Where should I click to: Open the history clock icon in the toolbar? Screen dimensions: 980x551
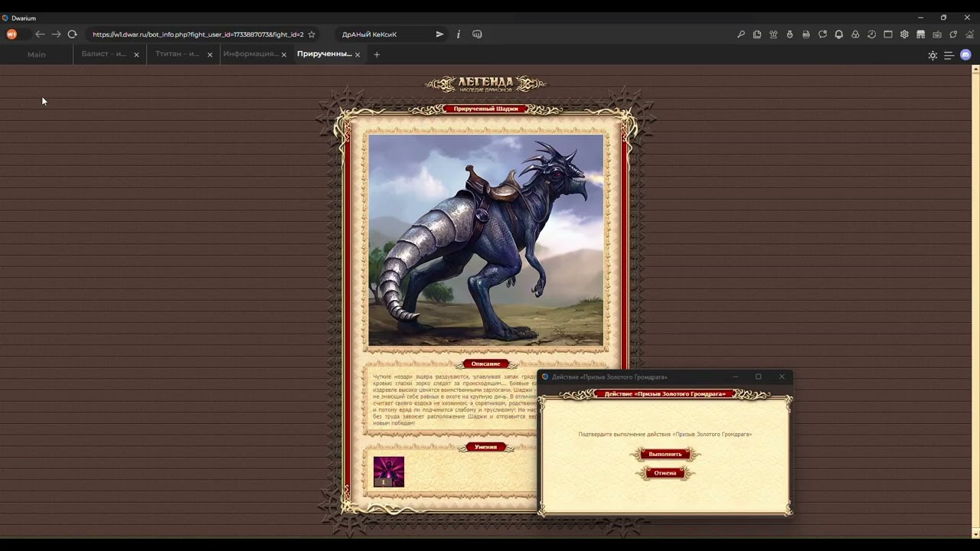871,34
